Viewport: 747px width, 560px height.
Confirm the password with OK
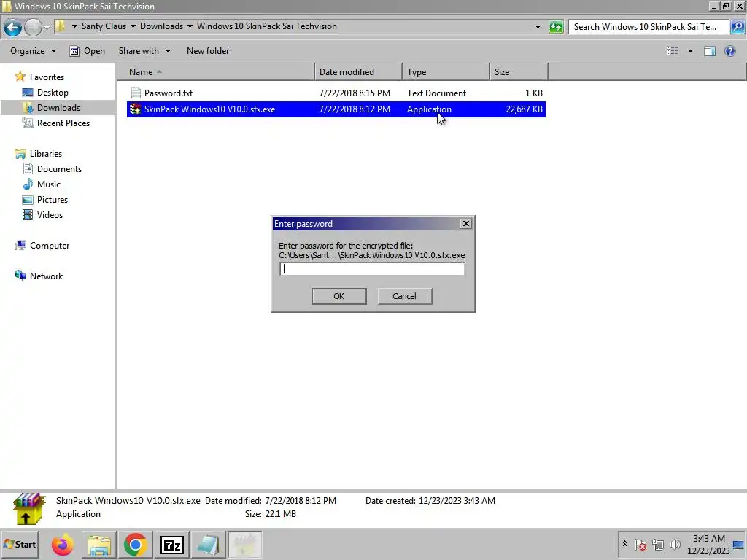pos(338,296)
